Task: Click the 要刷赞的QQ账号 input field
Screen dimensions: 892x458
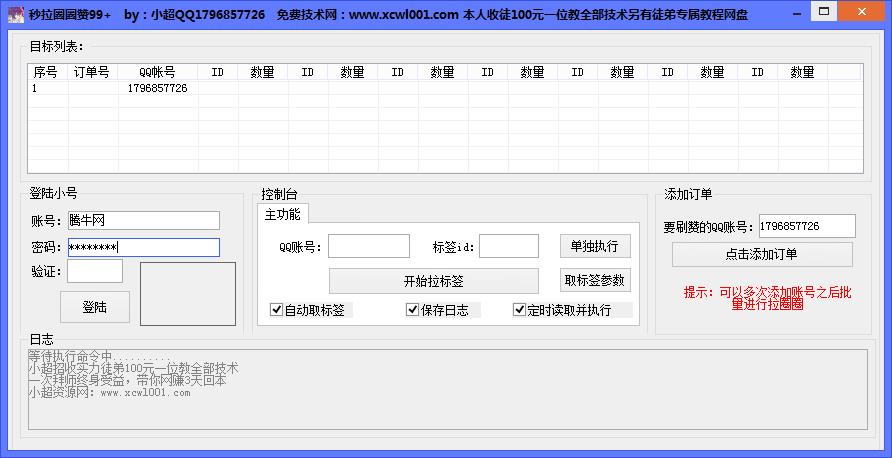Action: pyautogui.click(x=806, y=227)
